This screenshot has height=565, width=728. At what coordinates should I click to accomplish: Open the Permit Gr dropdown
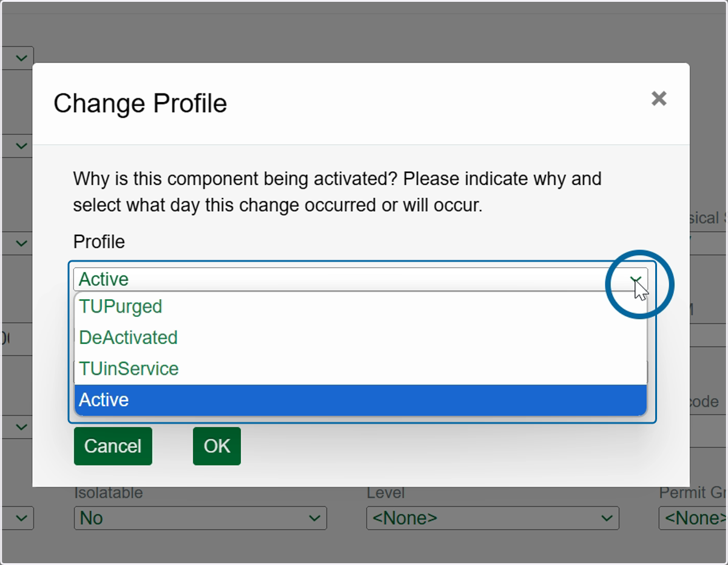693,518
